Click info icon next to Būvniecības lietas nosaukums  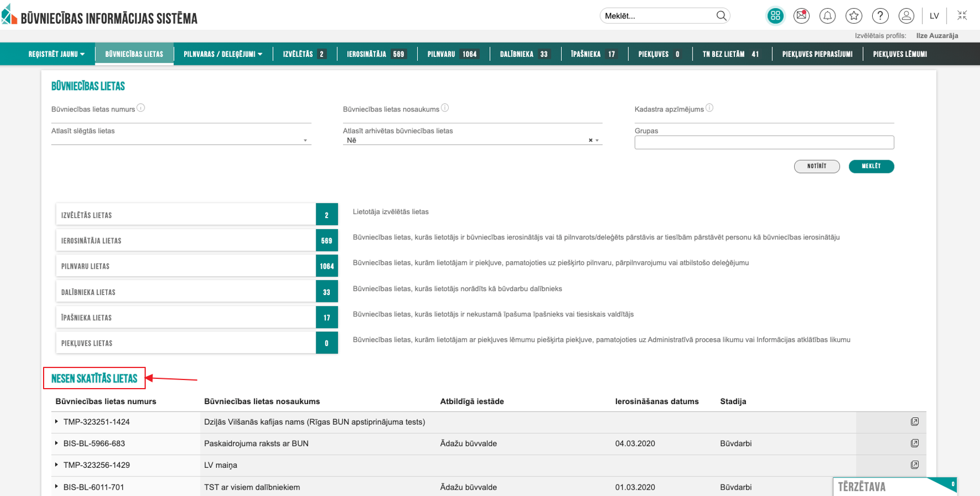pos(445,108)
